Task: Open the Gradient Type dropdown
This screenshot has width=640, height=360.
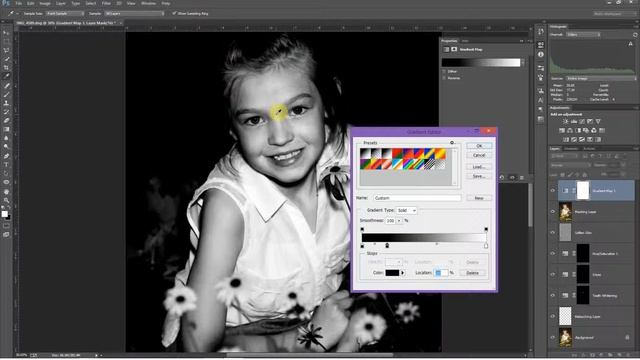Action: [407, 210]
